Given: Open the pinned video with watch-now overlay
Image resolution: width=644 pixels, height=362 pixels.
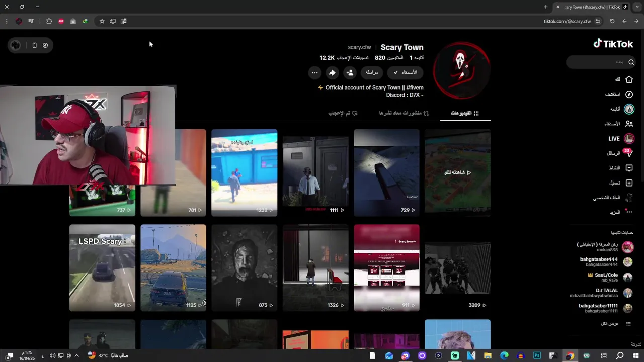Looking at the screenshot, I should point(457,172).
